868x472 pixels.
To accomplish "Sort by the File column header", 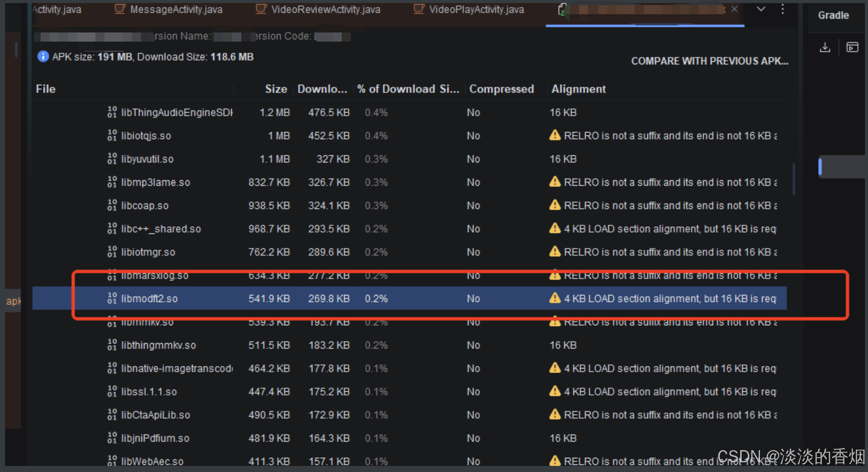I will [46, 89].
